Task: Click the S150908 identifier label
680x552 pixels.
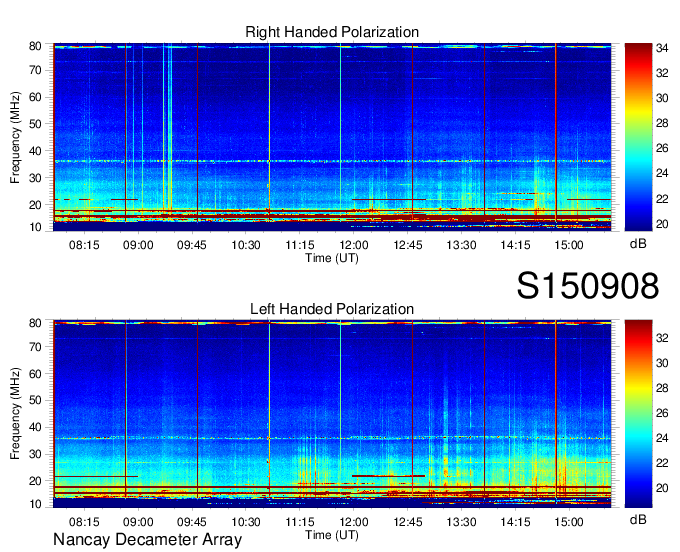Action: pyautogui.click(x=588, y=286)
